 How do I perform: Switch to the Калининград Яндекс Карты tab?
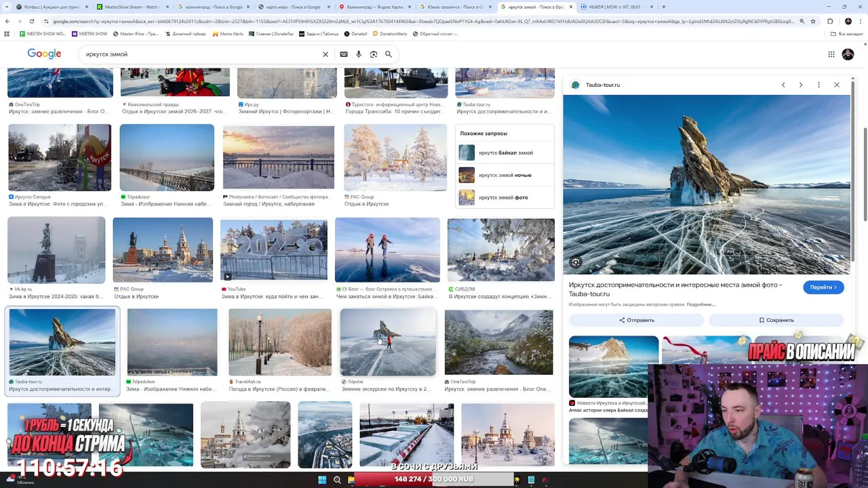pos(375,7)
